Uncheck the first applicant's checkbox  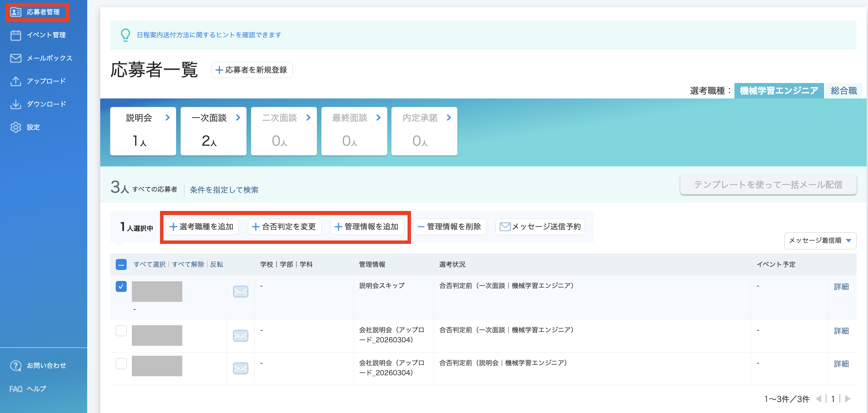[121, 286]
